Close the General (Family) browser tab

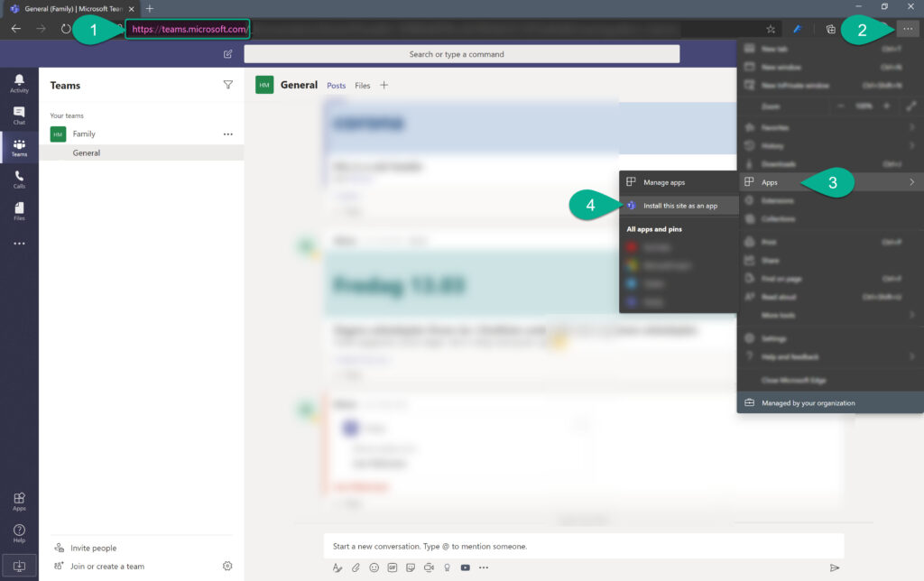(132, 9)
